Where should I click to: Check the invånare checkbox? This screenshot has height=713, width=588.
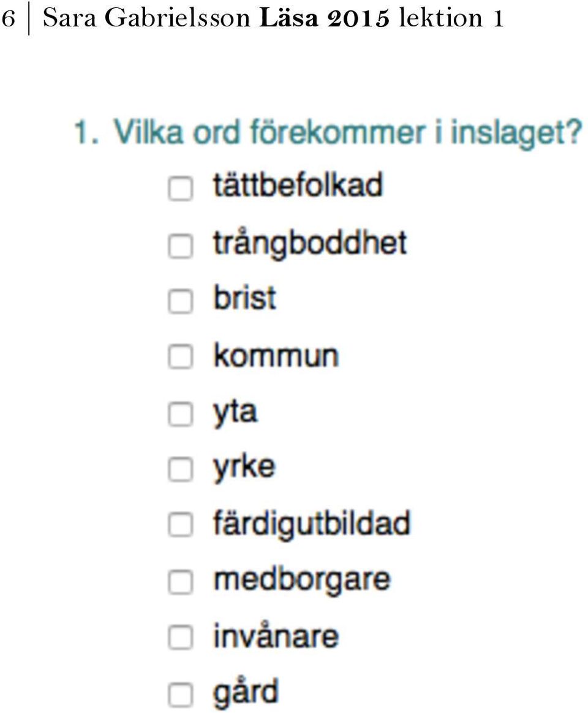tap(181, 637)
